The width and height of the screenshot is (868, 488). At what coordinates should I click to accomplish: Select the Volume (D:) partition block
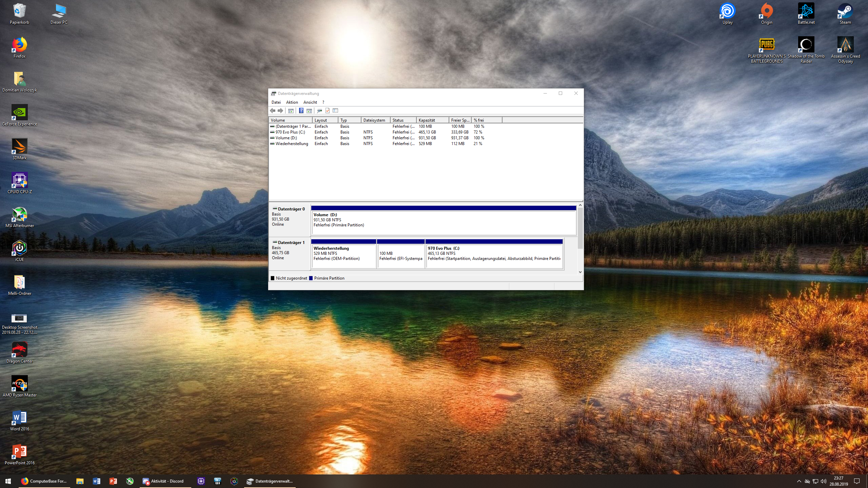[443, 222]
